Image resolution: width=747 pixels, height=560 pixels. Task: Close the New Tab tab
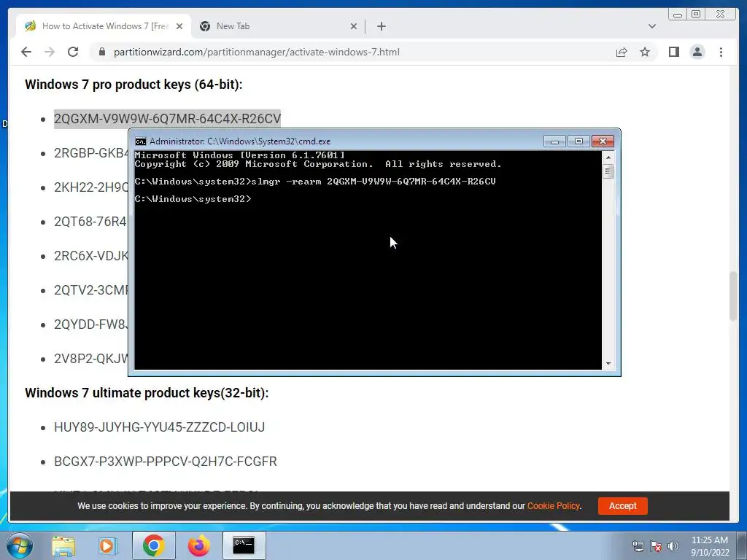pos(354,26)
